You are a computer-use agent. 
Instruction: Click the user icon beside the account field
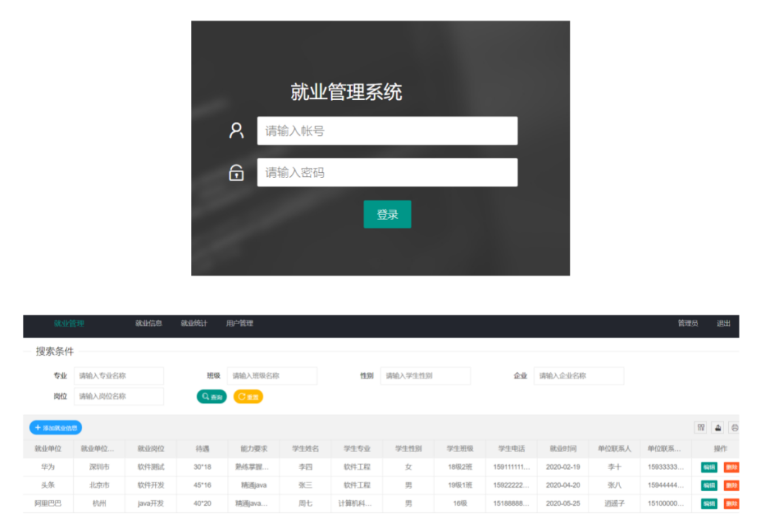coord(236,131)
